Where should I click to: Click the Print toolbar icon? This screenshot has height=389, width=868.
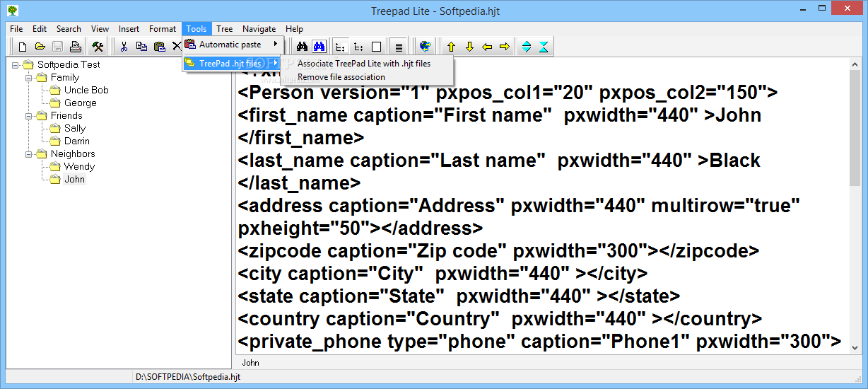coord(75,47)
